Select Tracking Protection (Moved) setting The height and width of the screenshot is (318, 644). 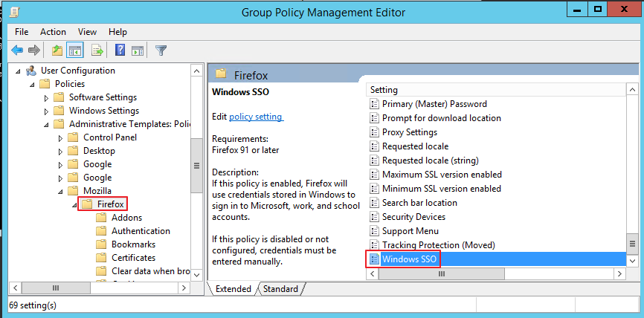[438, 245]
